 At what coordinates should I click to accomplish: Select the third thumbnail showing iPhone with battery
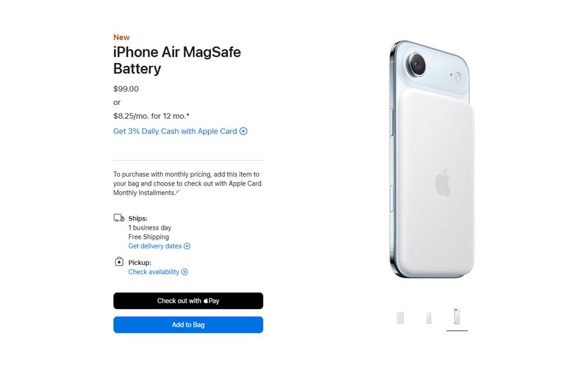coord(457,317)
